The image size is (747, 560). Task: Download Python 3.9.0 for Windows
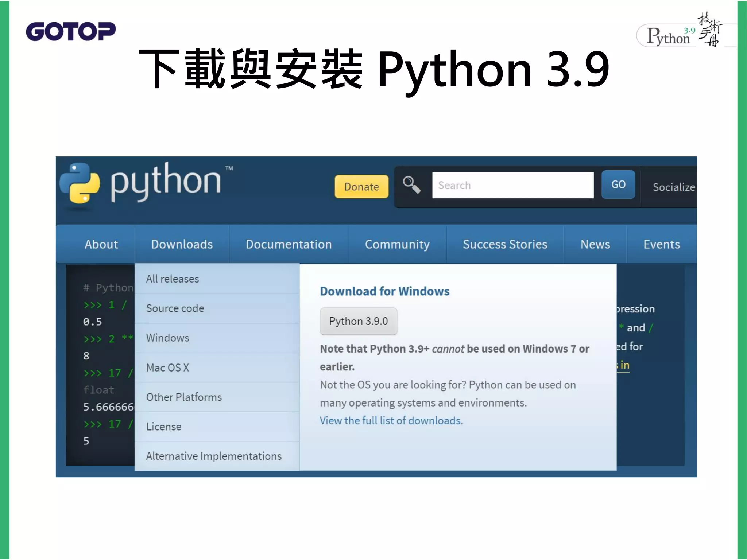359,321
